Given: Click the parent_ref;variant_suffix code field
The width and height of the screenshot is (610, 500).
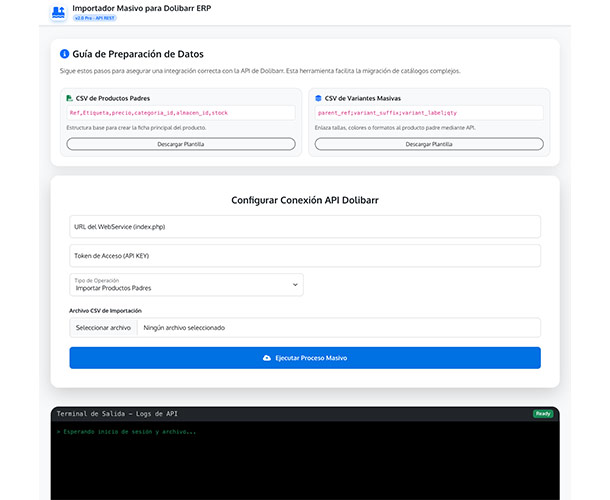Looking at the screenshot, I should coord(428,113).
